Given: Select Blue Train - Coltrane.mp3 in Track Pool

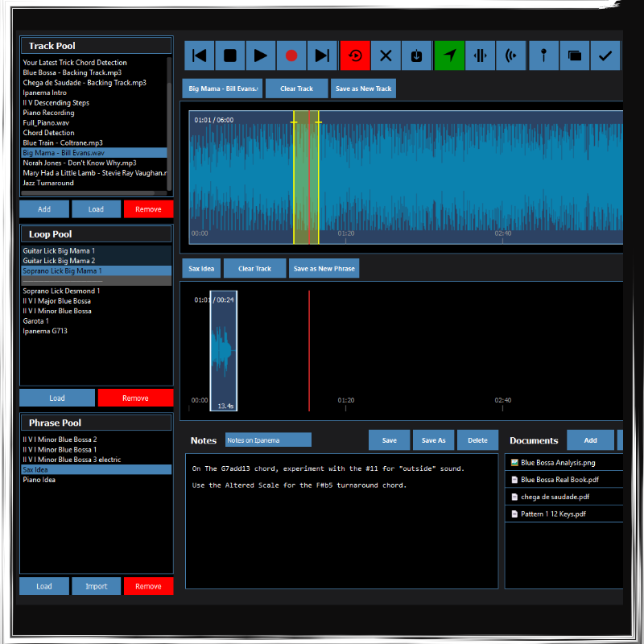Looking at the screenshot, I should 63,142.
